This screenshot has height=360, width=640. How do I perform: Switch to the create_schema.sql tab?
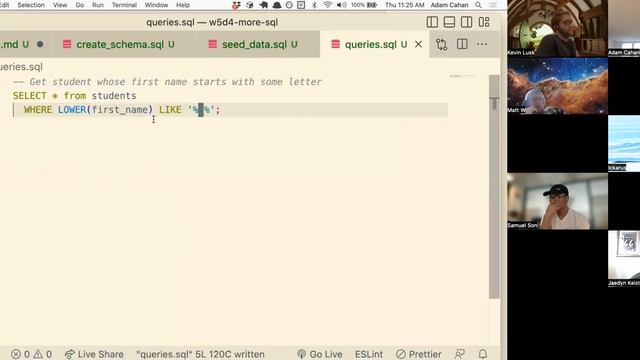119,44
